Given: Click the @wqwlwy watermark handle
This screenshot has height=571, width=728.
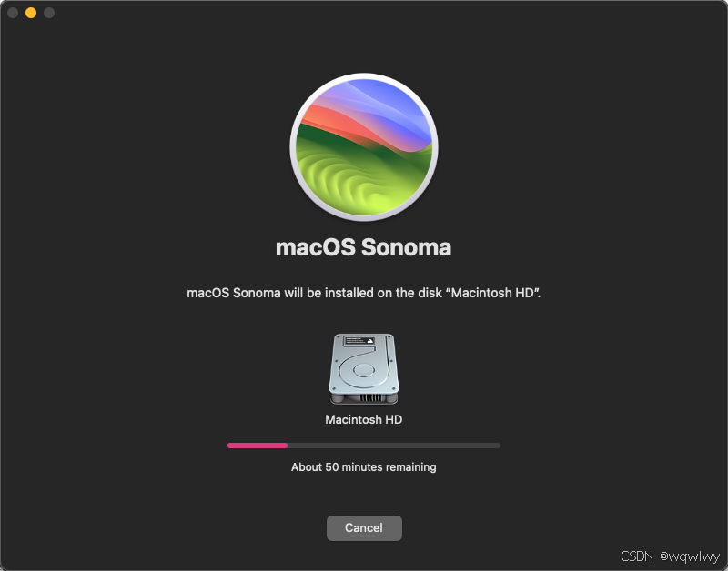Looking at the screenshot, I should pyautogui.click(x=690, y=556).
